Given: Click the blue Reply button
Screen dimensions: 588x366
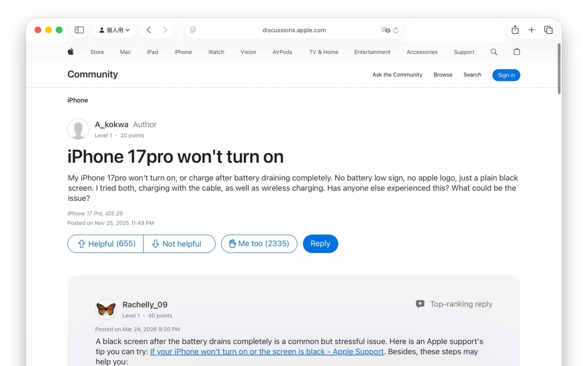Looking at the screenshot, I should 321,244.
